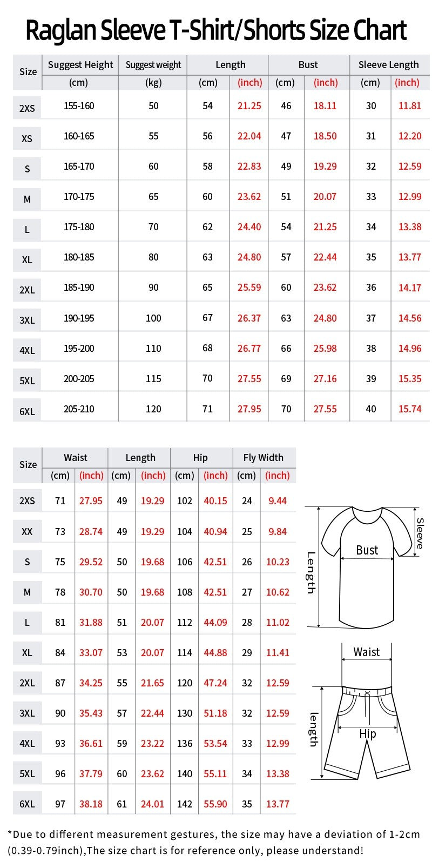The width and height of the screenshot is (432, 868).
Task: Click the Suggest Height column header
Action: [x=80, y=65]
